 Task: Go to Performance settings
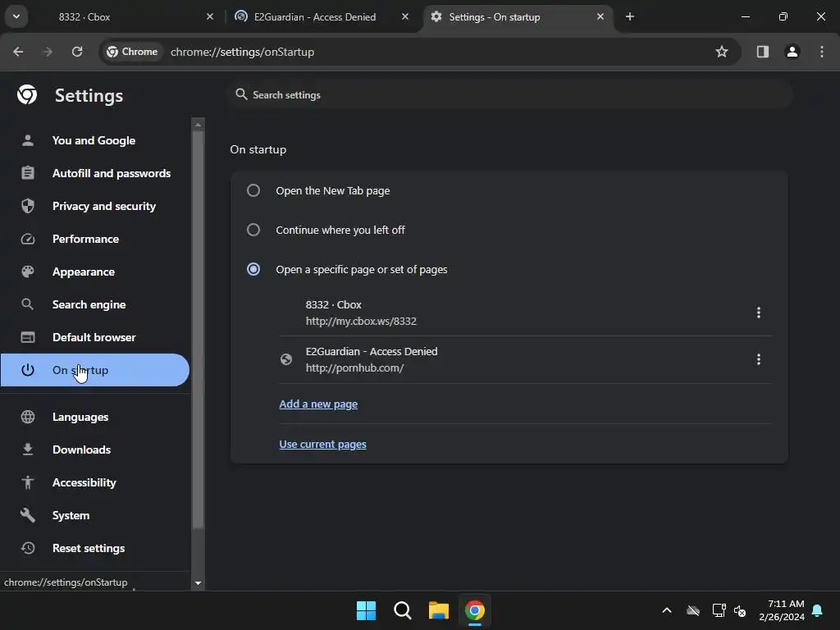[95, 239]
